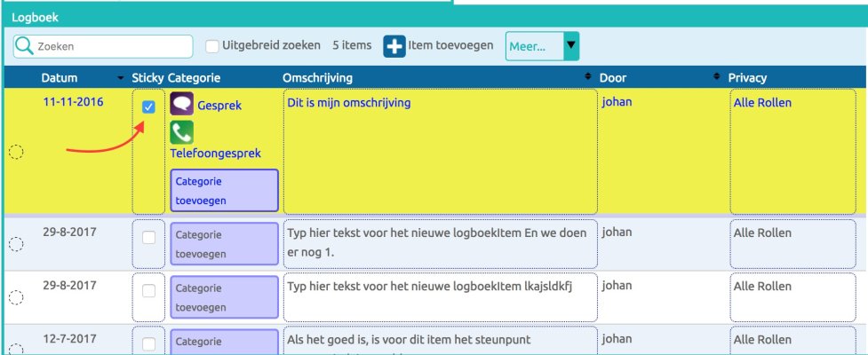Enable Uitgebreid zoeken checkbox
The image size is (868, 355).
pos(212,46)
